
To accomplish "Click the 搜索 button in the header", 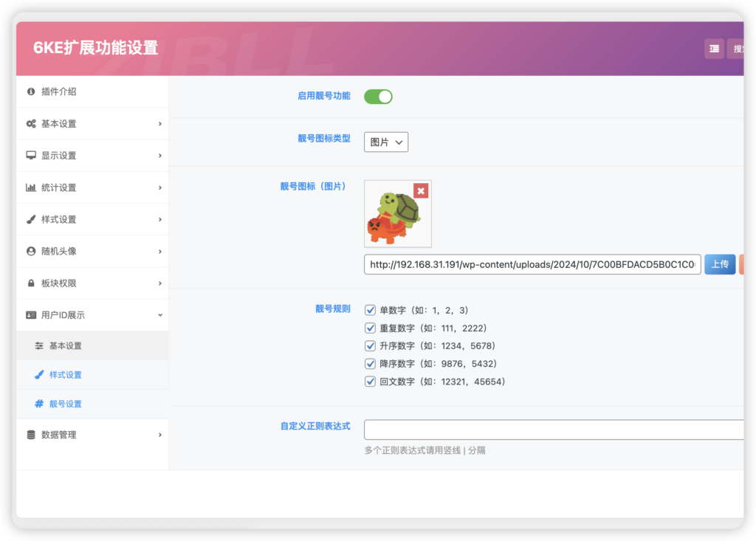I will tap(740, 47).
